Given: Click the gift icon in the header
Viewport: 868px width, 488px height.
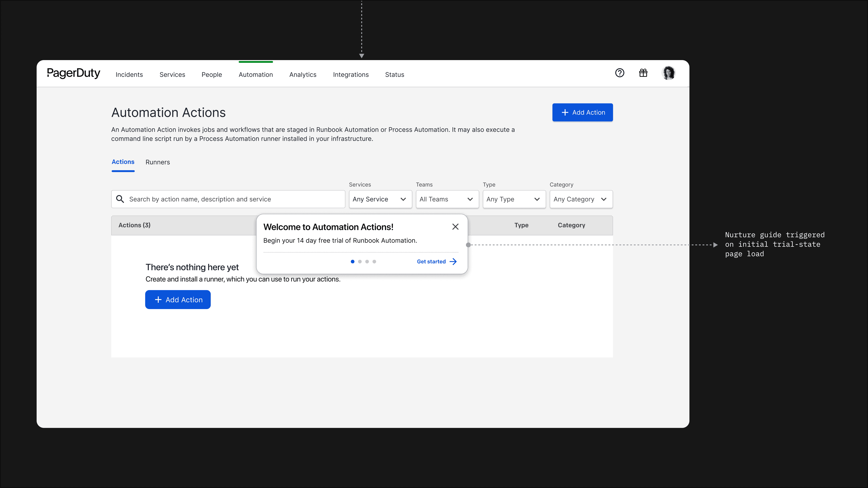Looking at the screenshot, I should [643, 73].
